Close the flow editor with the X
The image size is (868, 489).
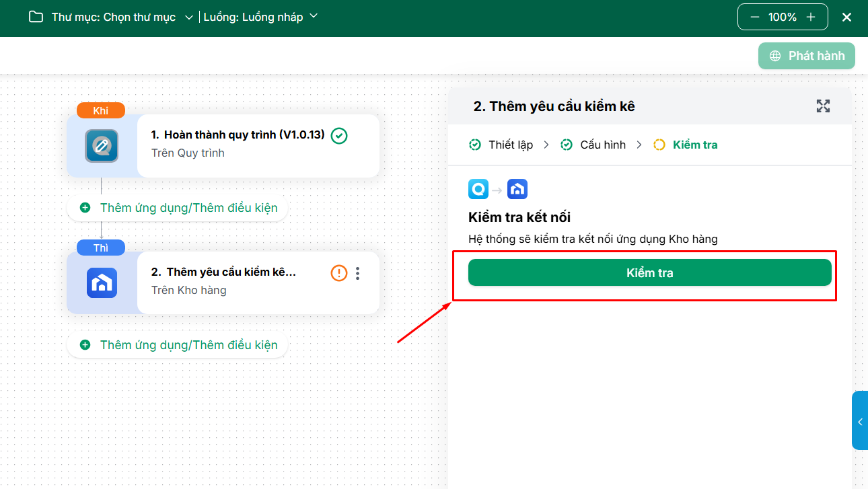[847, 17]
